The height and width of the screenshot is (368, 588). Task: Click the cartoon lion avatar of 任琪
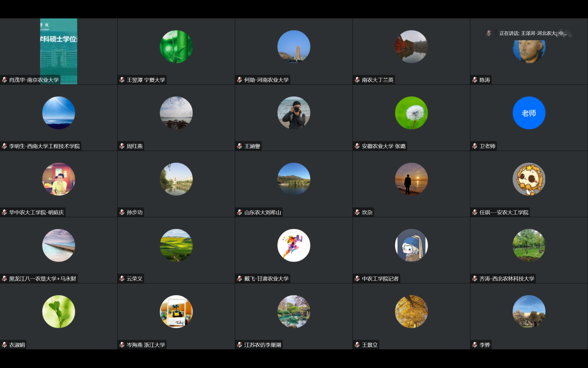529,179
